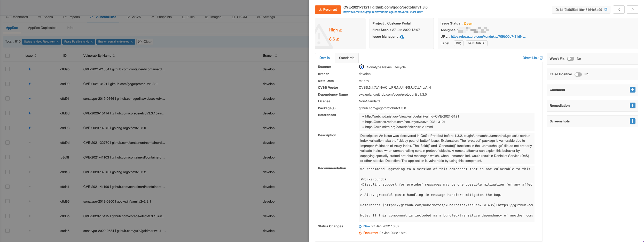The image size is (644, 242).
Task: Check the box for row c8d93
Action: pyautogui.click(x=7, y=128)
